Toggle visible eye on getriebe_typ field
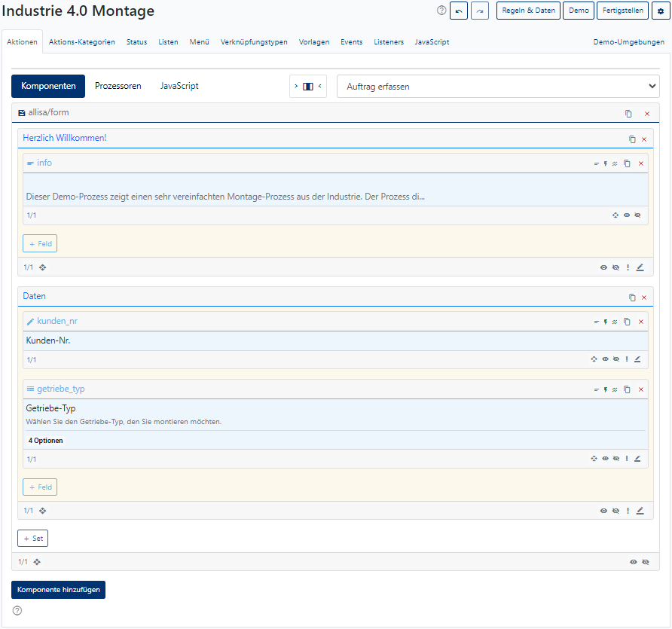This screenshot has width=672, height=629. coord(605,459)
